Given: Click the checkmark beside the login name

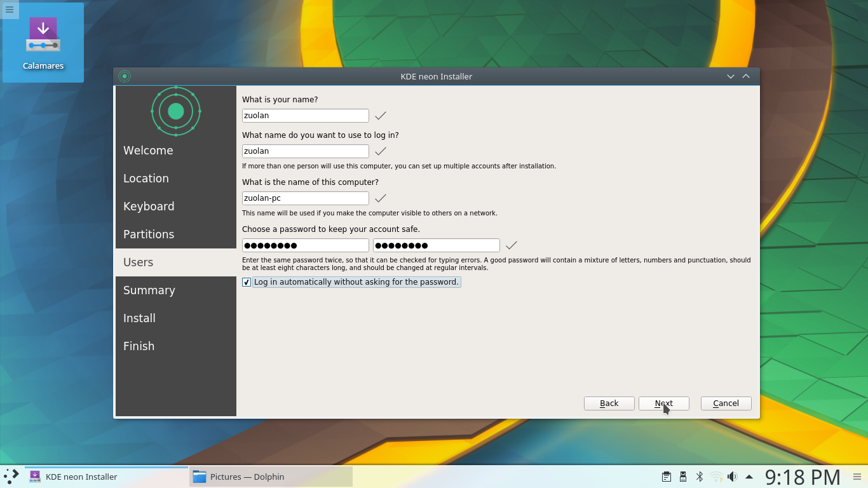Looking at the screenshot, I should pos(381,151).
